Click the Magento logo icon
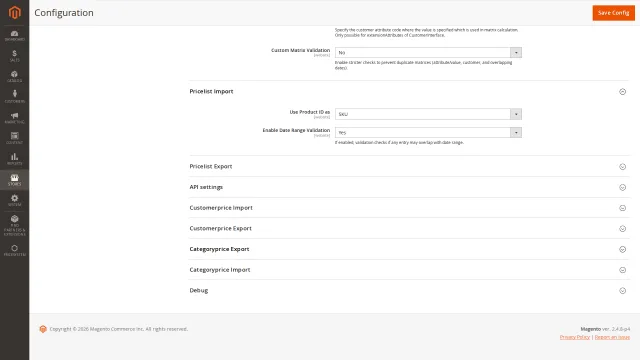640x360 pixels. pyautogui.click(x=15, y=12)
